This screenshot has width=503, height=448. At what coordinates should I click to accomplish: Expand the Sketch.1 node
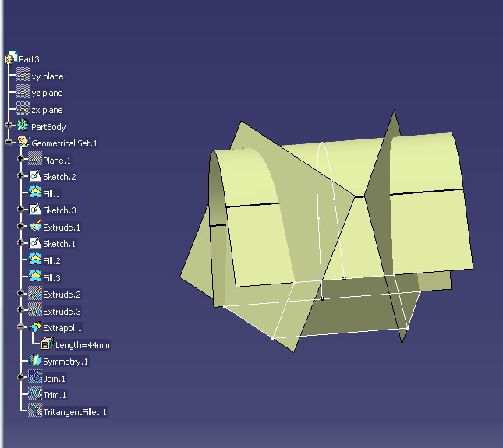(20, 242)
